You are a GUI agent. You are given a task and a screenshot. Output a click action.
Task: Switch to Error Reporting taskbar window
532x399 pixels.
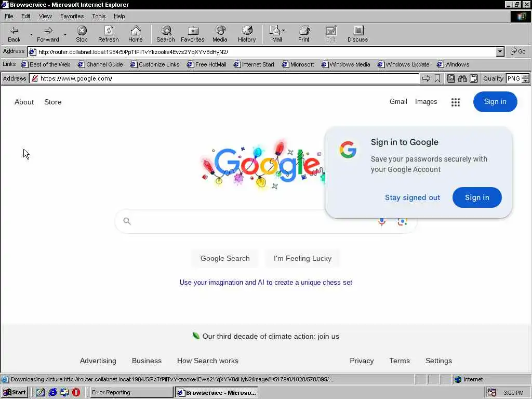(130, 393)
